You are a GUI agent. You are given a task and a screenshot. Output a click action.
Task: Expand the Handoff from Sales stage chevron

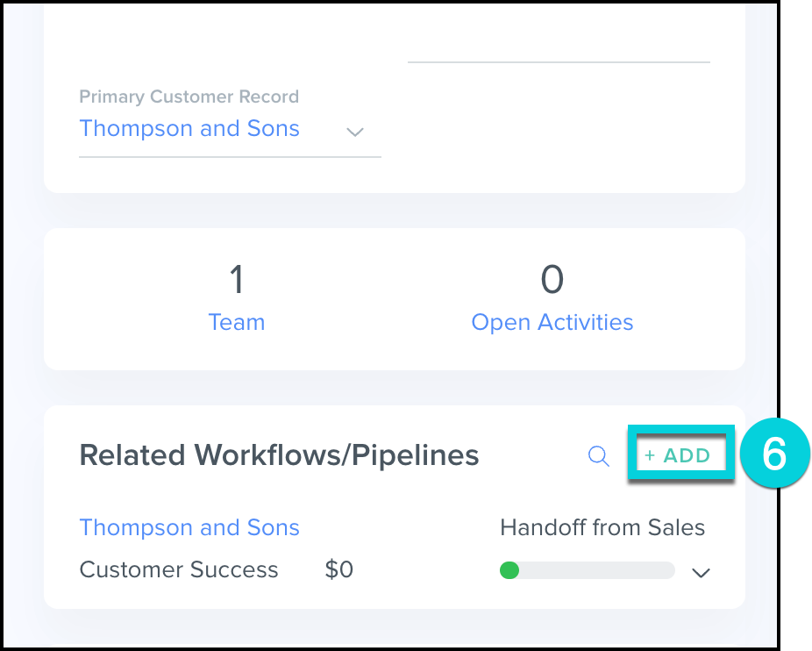coord(700,573)
